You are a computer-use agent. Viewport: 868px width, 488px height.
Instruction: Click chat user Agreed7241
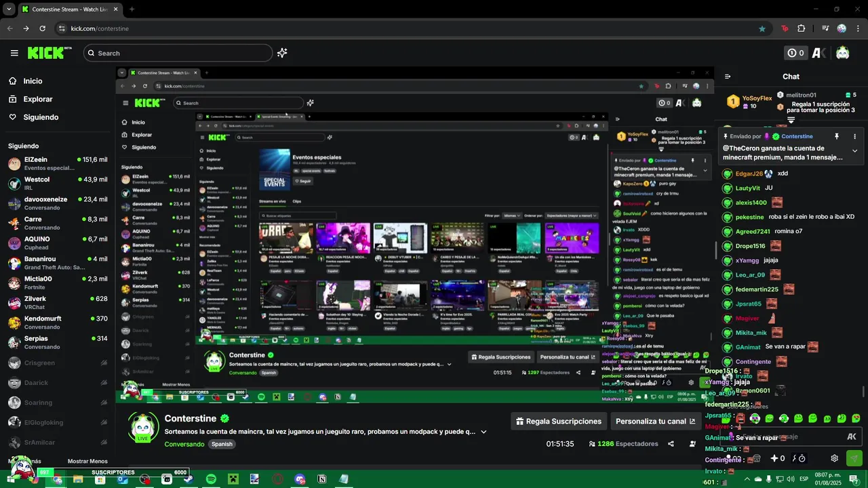pos(753,231)
